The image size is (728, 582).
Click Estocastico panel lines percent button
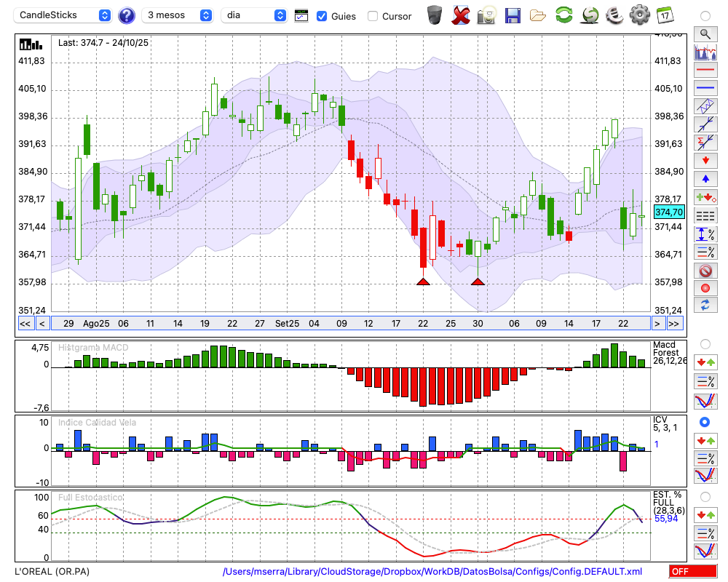point(705,533)
